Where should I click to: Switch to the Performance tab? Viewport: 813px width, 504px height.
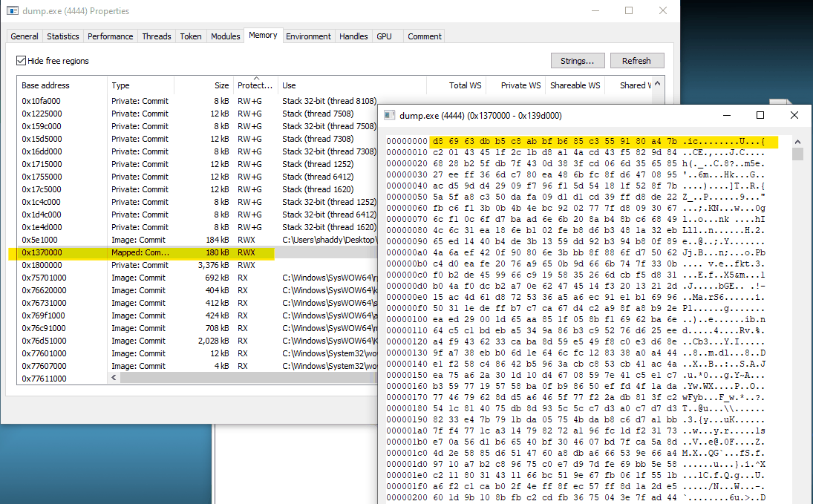point(111,36)
